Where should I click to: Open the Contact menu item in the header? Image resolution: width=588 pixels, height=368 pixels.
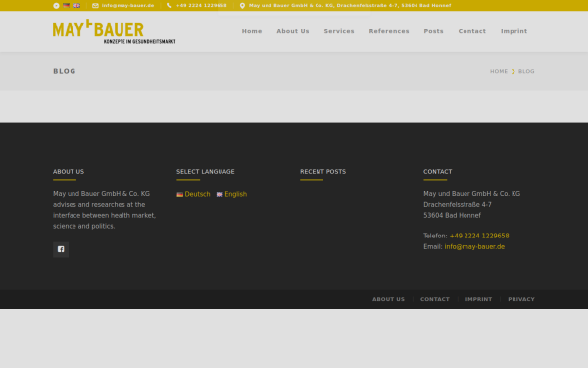[x=471, y=31]
